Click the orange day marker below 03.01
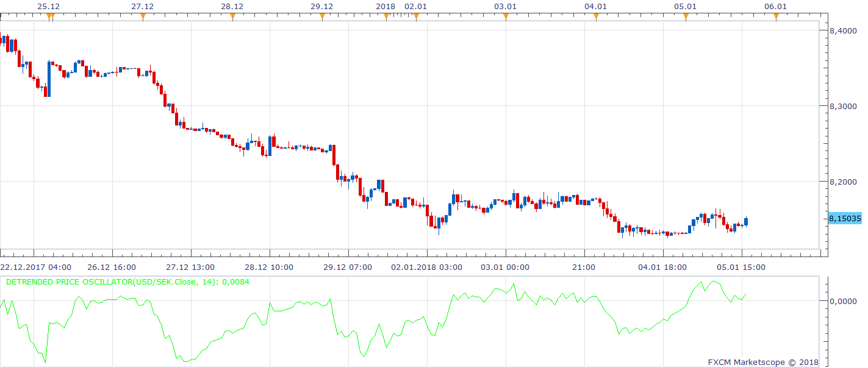The width and height of the screenshot is (868, 368). click(x=506, y=17)
